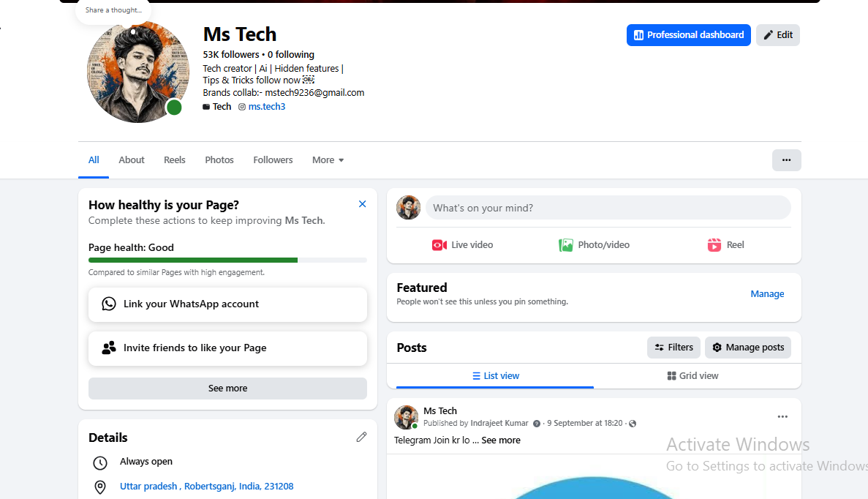The height and width of the screenshot is (499, 868).
Task: Open the 9 September at 18:20 timestamp
Action: click(584, 423)
